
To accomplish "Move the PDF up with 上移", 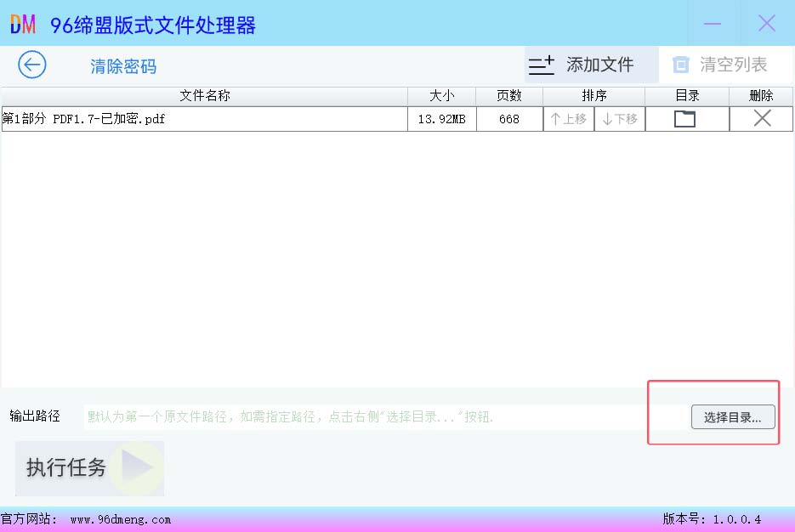I will click(569, 119).
